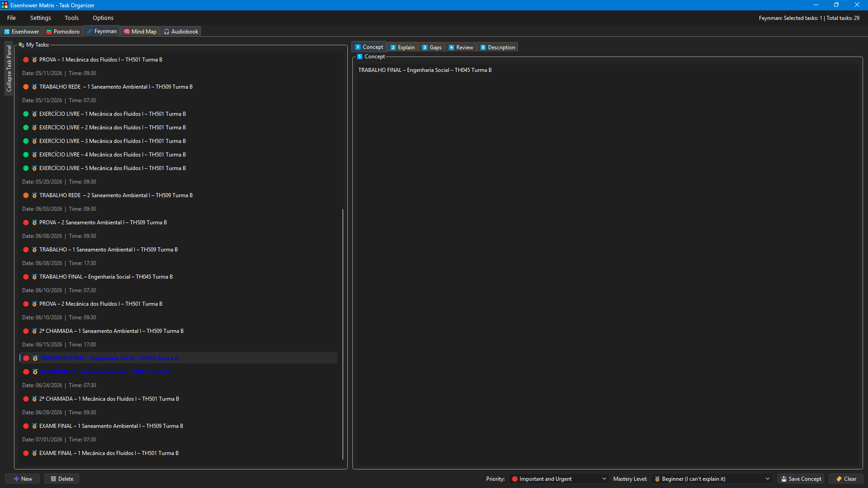Select the Explain step tab
This screenshot has height=488, width=868.
pyautogui.click(x=403, y=47)
